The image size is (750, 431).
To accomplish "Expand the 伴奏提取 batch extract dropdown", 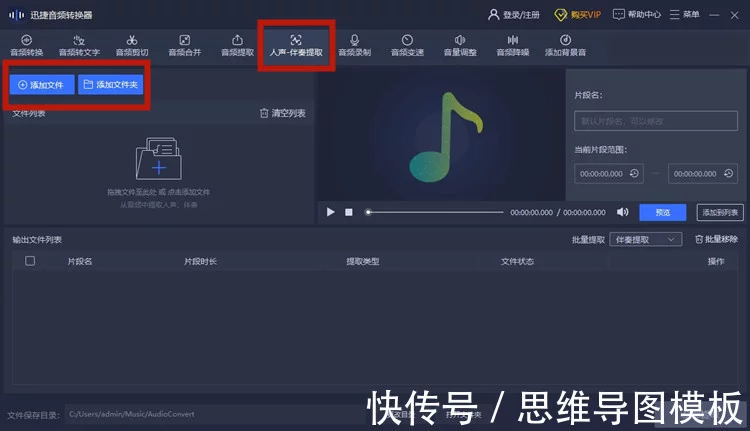I will [x=645, y=239].
